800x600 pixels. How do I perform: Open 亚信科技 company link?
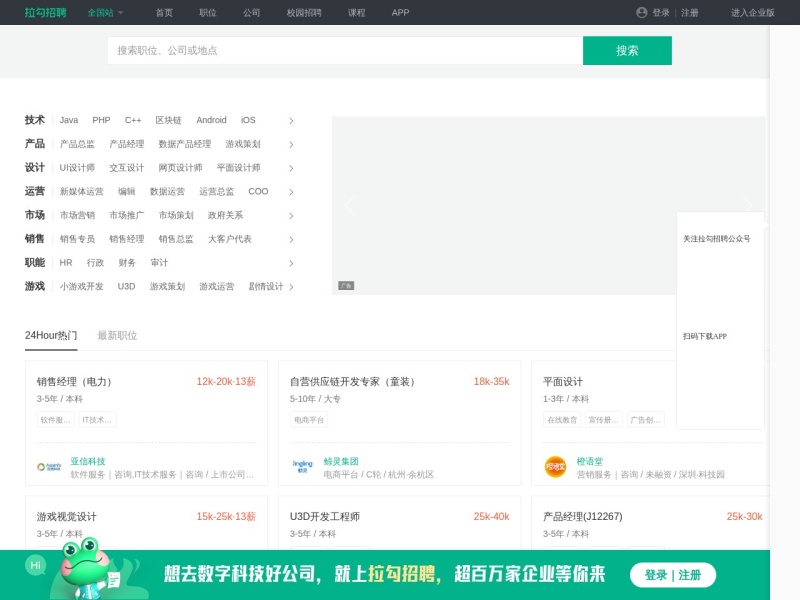[88, 461]
